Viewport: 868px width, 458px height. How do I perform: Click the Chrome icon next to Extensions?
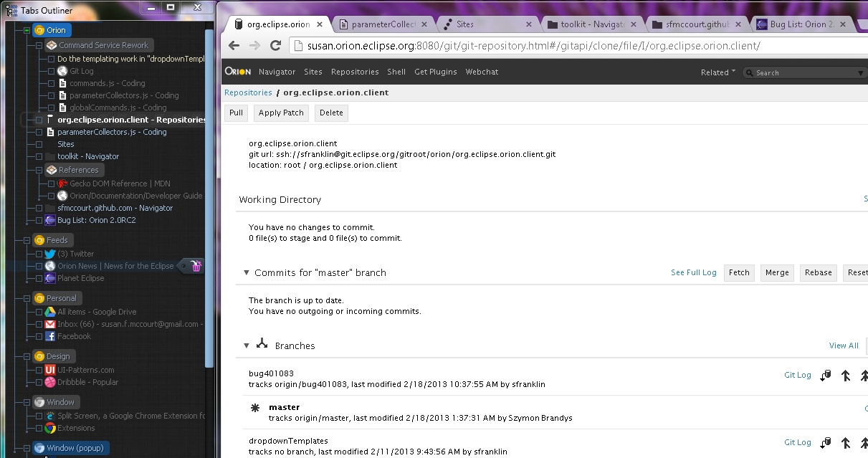pyautogui.click(x=50, y=428)
